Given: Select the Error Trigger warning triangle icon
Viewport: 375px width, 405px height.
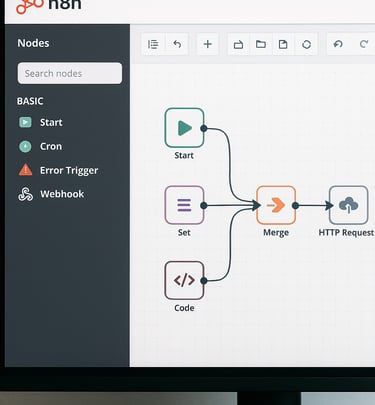Looking at the screenshot, I should pyautogui.click(x=25, y=170).
